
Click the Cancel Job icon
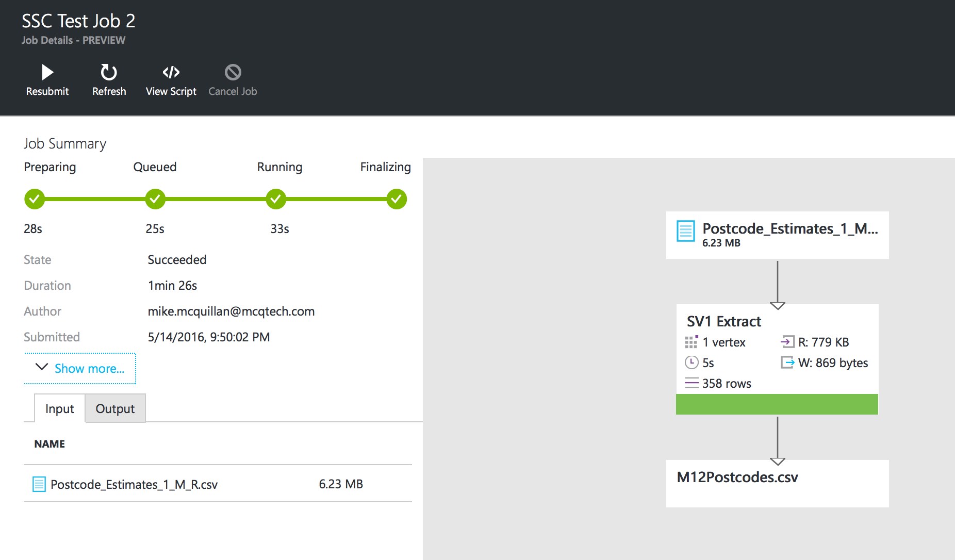tap(233, 72)
